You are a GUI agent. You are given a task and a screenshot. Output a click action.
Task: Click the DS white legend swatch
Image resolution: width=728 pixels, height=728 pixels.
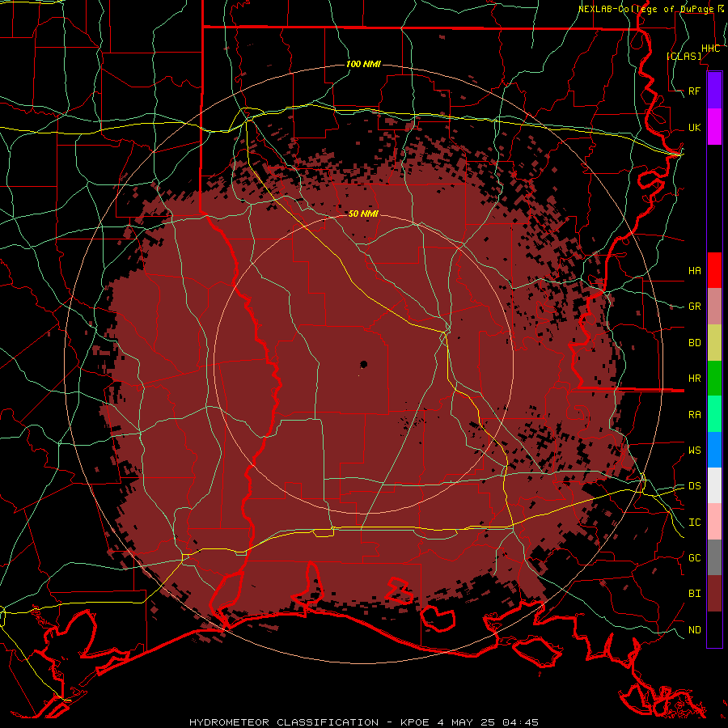coord(714,485)
